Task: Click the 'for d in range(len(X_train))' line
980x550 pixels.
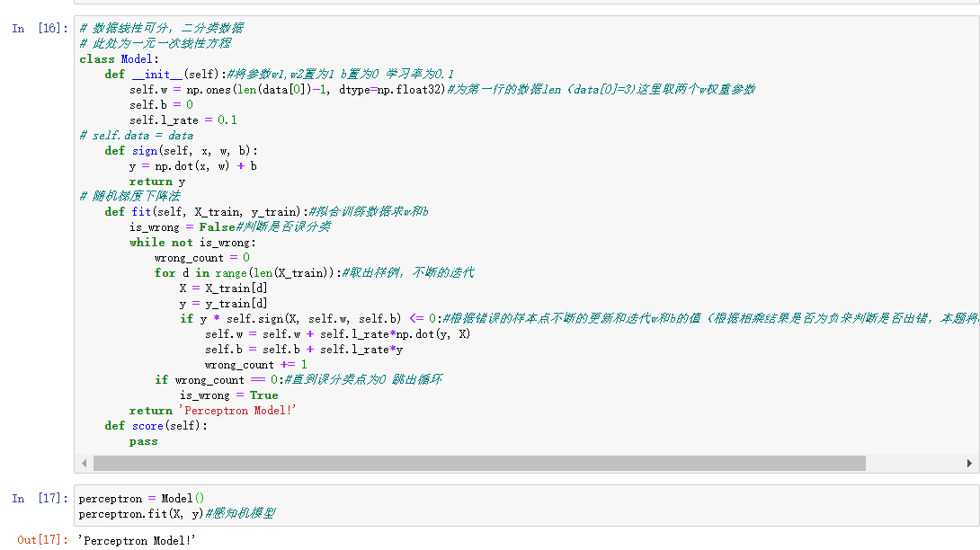Action: pos(315,273)
